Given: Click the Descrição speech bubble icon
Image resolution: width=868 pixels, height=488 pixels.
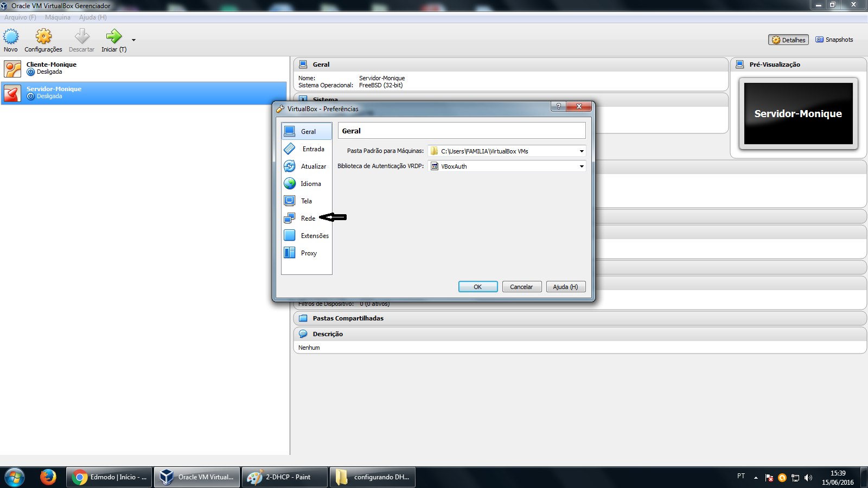Looking at the screenshot, I should point(303,334).
